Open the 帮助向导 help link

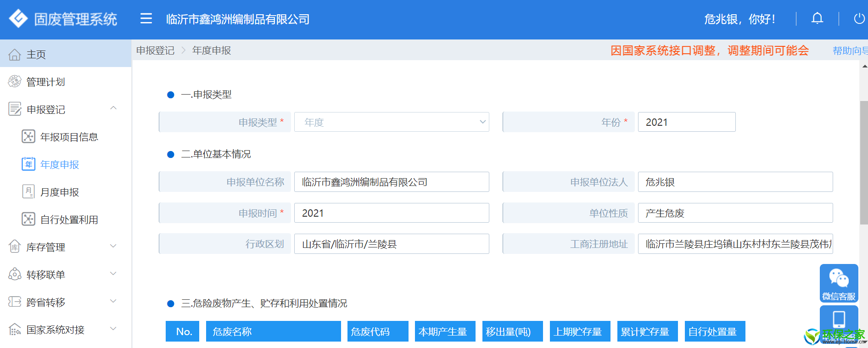pos(850,51)
